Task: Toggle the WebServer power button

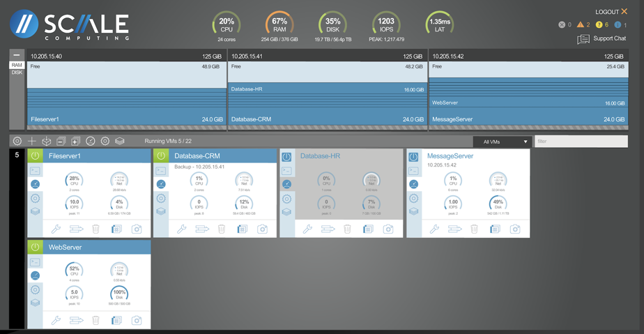Action: (35, 247)
